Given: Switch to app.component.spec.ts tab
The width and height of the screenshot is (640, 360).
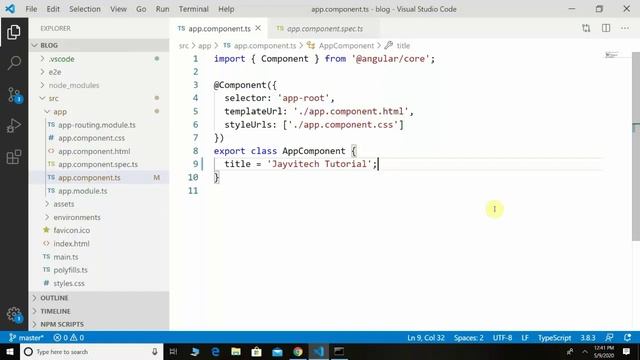Looking at the screenshot, I should (x=324, y=29).
